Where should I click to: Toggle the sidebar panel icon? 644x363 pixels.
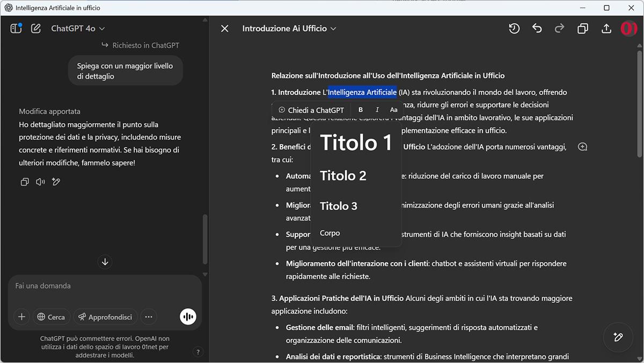(16, 28)
